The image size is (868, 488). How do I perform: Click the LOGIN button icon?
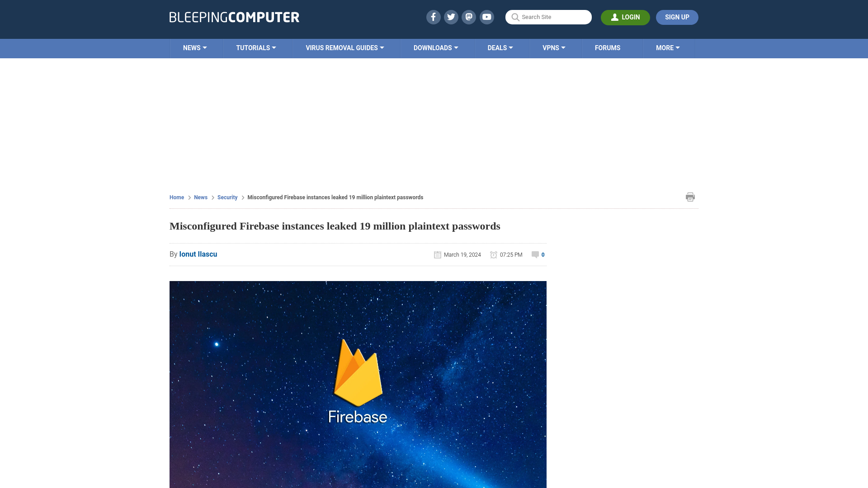point(614,17)
